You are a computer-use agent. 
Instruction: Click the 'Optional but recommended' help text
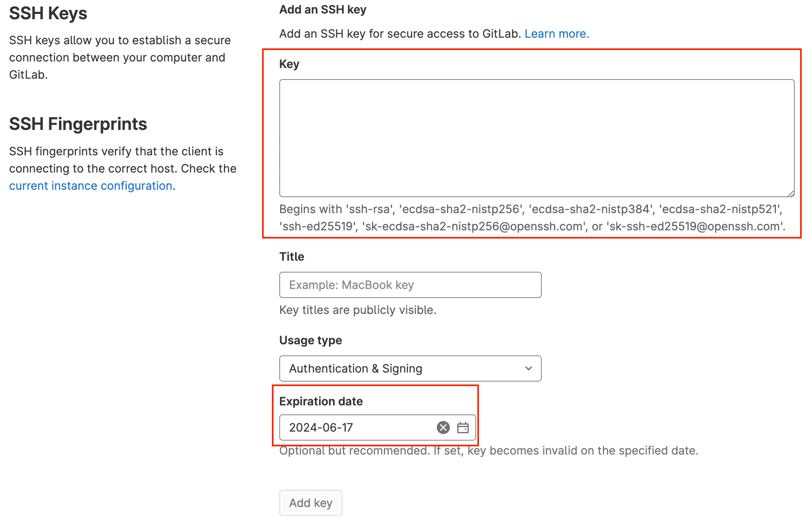tap(488, 450)
